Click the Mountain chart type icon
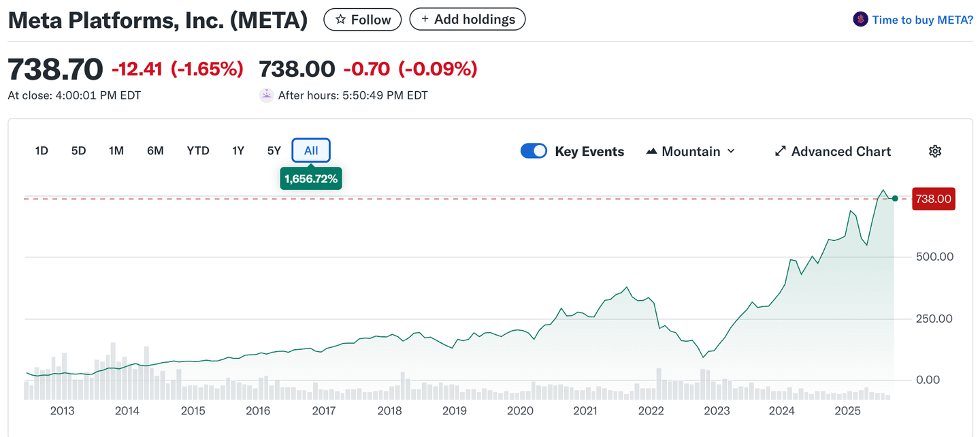Viewport: 980px width, 437px height. pos(651,151)
